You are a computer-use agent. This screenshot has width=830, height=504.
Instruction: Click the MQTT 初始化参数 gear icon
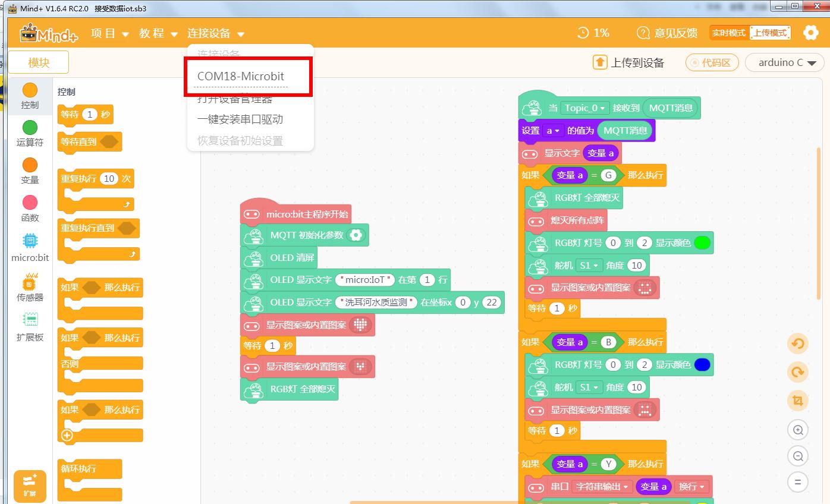pyautogui.click(x=356, y=235)
